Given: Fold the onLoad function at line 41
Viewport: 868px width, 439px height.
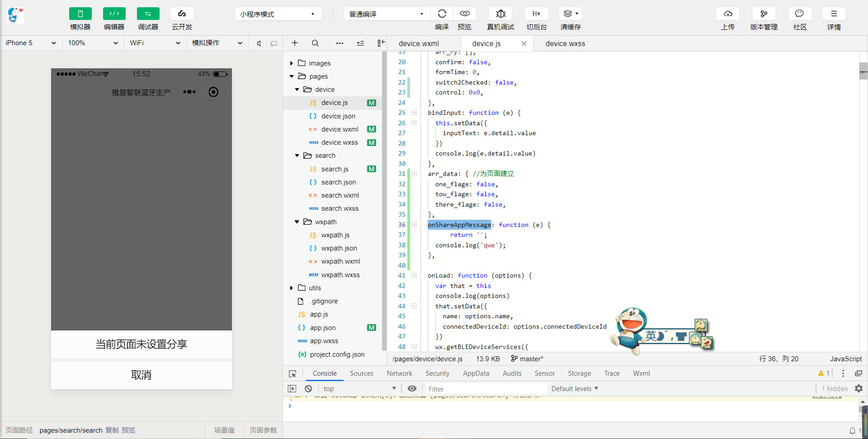Looking at the screenshot, I should 414,275.
